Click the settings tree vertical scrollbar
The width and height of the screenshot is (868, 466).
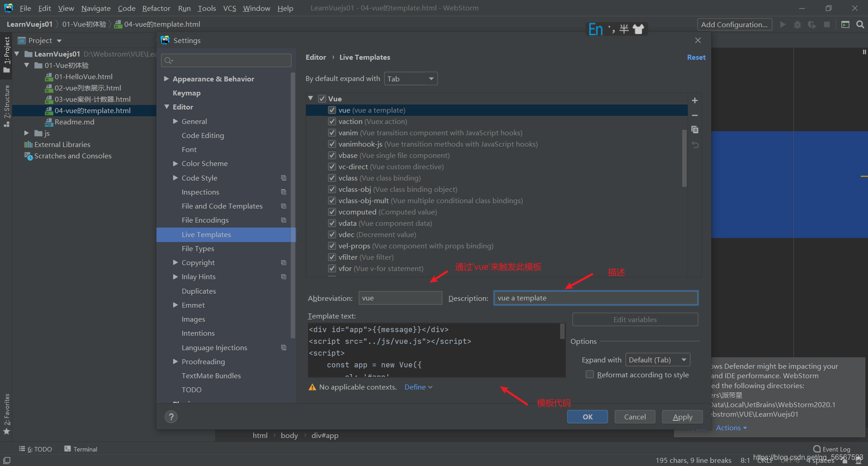[292, 205]
